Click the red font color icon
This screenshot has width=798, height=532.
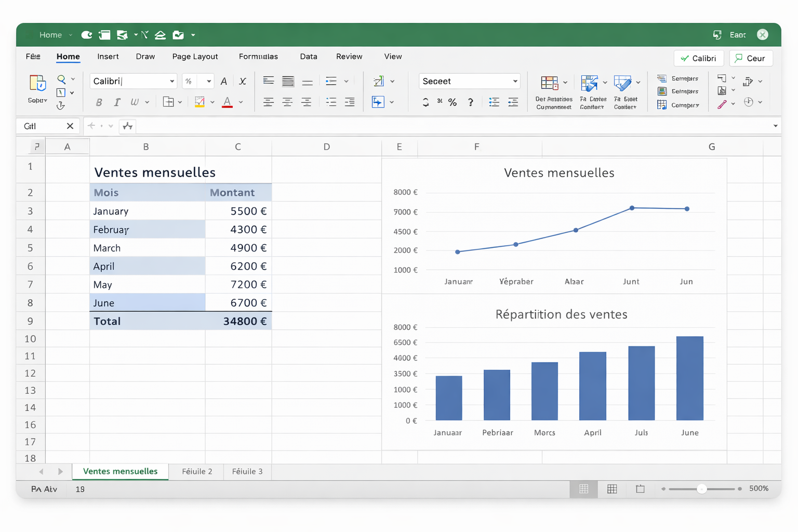[x=227, y=102]
